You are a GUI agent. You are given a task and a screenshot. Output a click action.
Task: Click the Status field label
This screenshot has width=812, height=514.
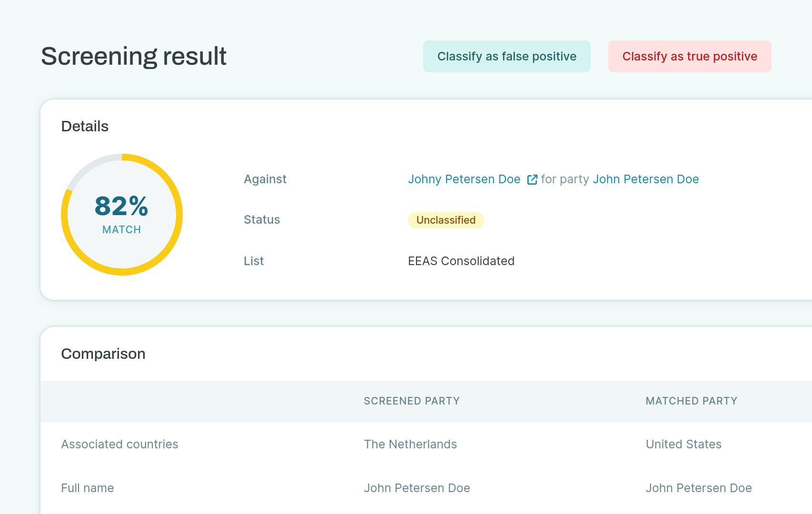(x=262, y=220)
